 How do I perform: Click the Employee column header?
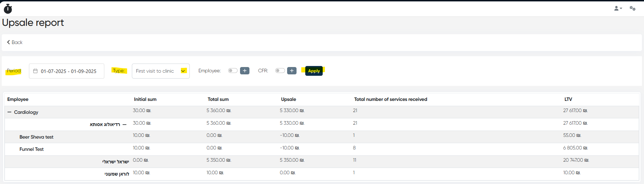pos(18,99)
